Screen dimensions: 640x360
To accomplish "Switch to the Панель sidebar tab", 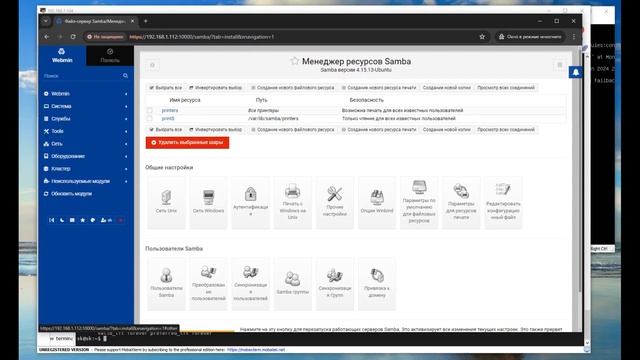I will click(110, 55).
